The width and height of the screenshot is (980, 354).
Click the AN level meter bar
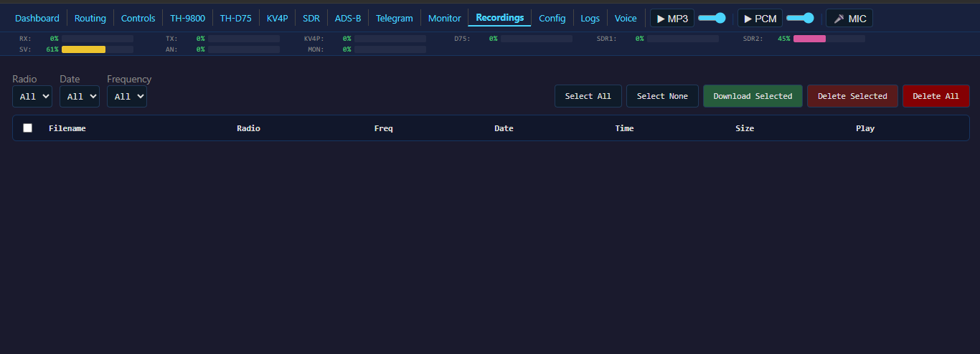(x=244, y=49)
